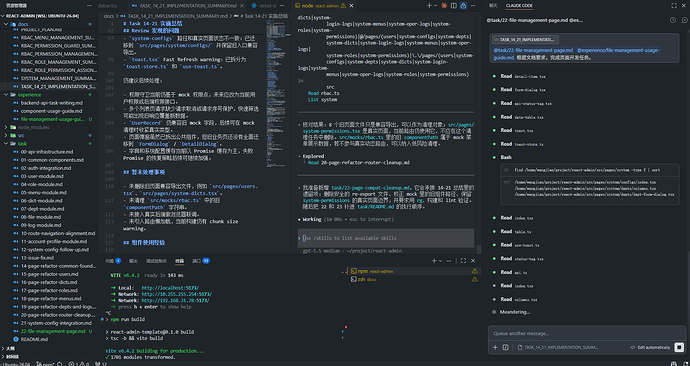Open the 192.168.31.78:5173 network link
Screen dimensions: 690x366
(x=175, y=300)
